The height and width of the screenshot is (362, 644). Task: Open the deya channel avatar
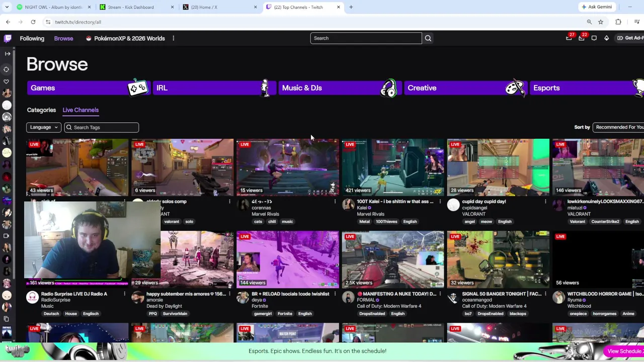[x=243, y=297]
